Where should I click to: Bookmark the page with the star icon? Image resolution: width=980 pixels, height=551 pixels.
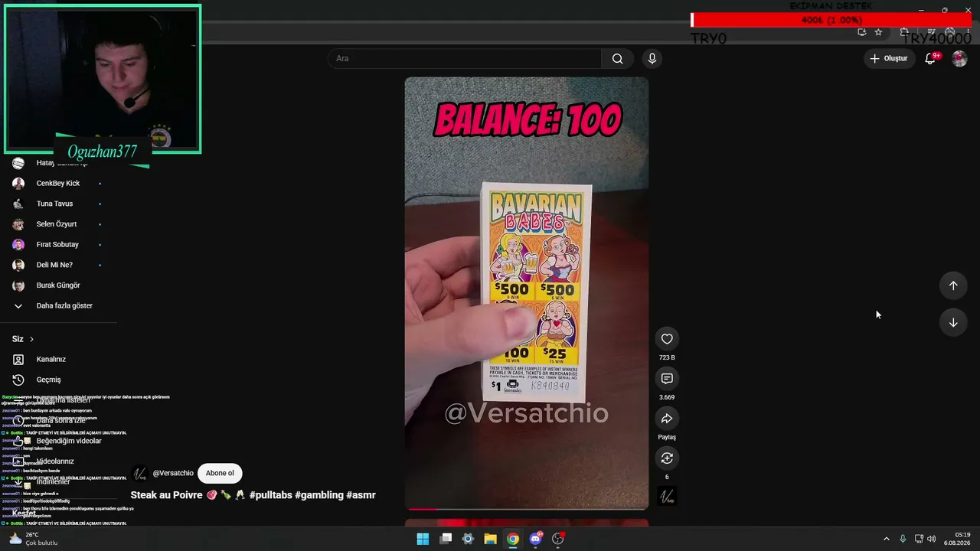[x=878, y=32]
